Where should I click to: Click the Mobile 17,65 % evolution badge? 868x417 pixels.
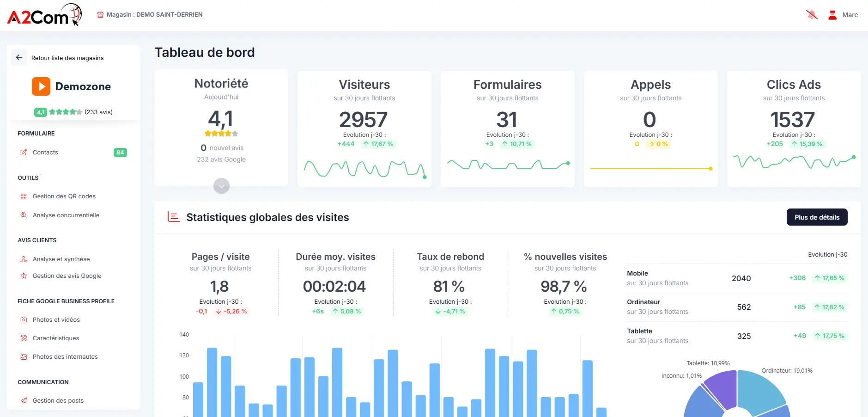[830, 278]
